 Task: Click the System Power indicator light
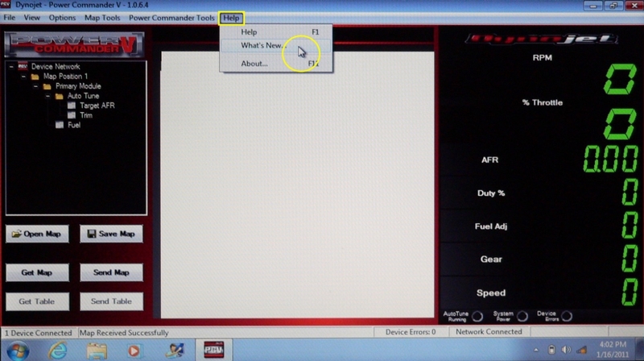point(522,315)
